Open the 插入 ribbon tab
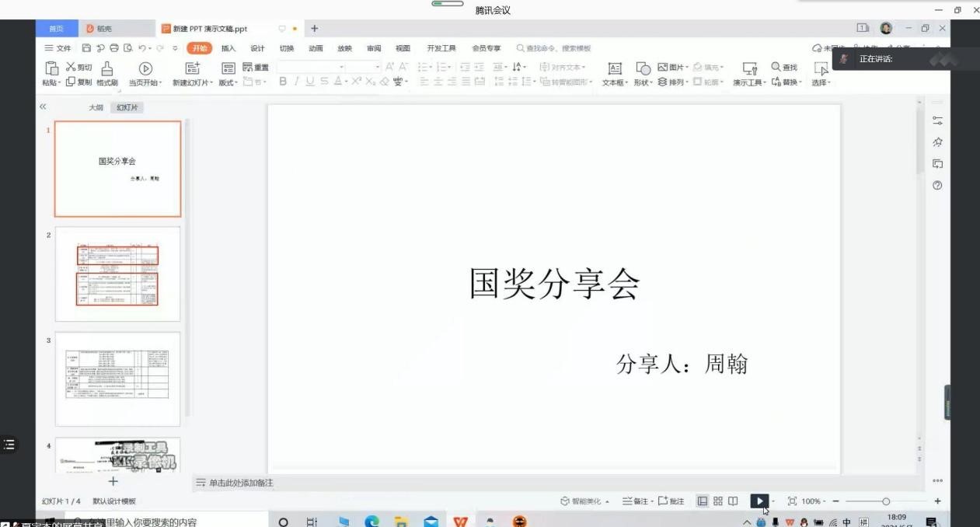This screenshot has width=980, height=527. 228,48
